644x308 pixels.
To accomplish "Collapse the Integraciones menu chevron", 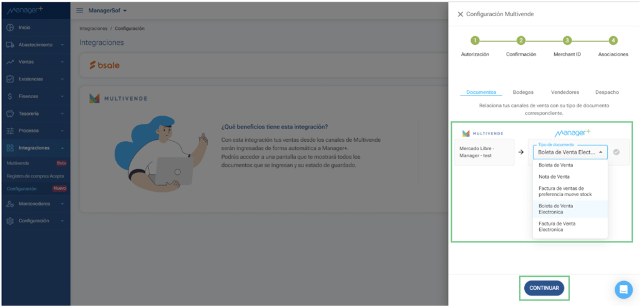I will pyautogui.click(x=62, y=148).
